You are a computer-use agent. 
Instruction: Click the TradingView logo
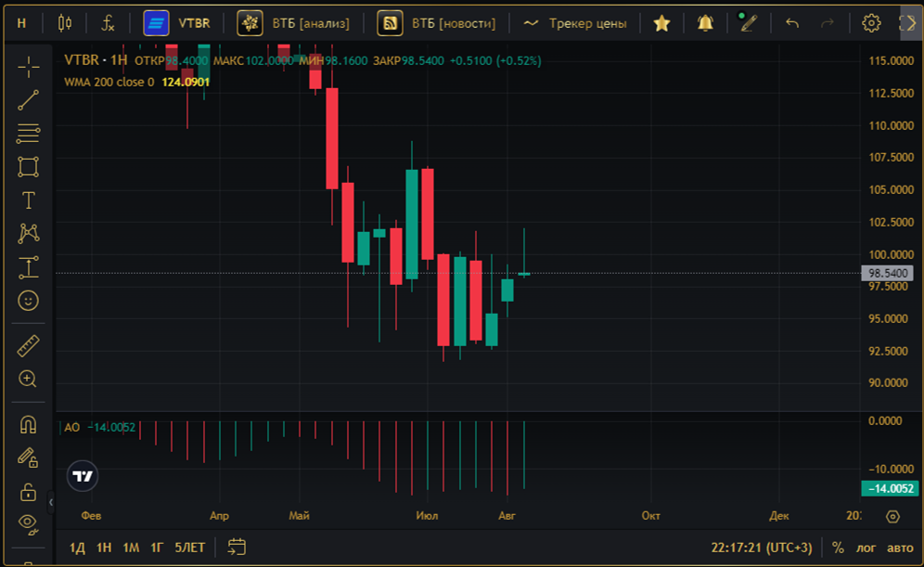pos(83,476)
